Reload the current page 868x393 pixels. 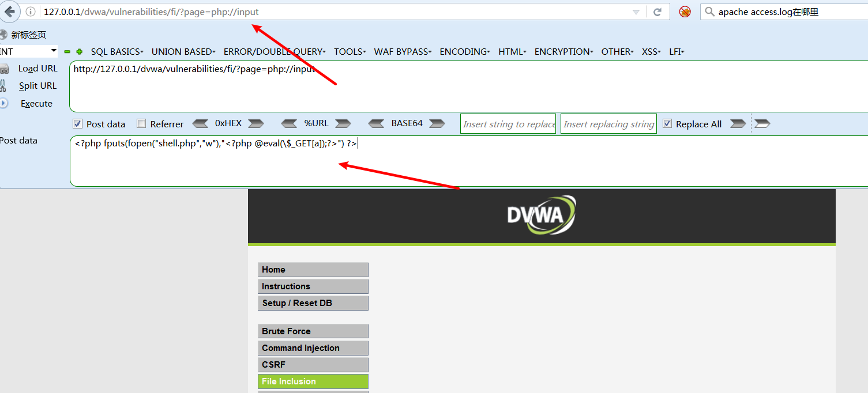tap(657, 12)
